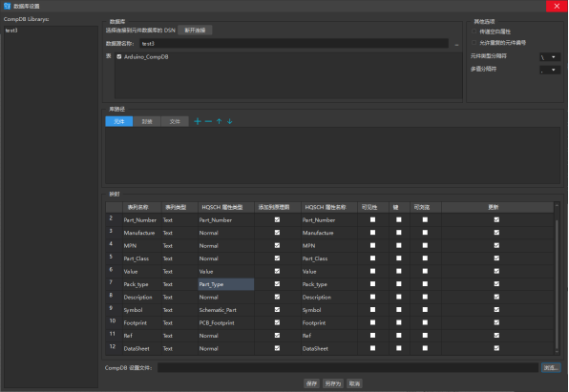Open the 元件类型分隔符 dropdown

coord(550,57)
